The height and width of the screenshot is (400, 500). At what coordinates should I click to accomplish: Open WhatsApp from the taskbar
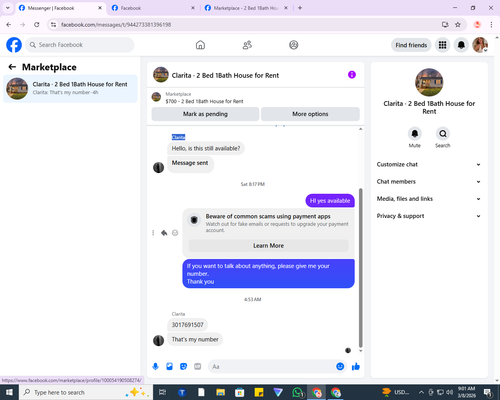point(297,392)
